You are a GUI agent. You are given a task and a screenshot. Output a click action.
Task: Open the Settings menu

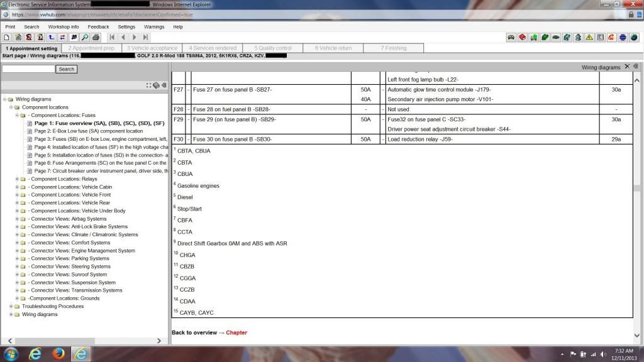(126, 26)
